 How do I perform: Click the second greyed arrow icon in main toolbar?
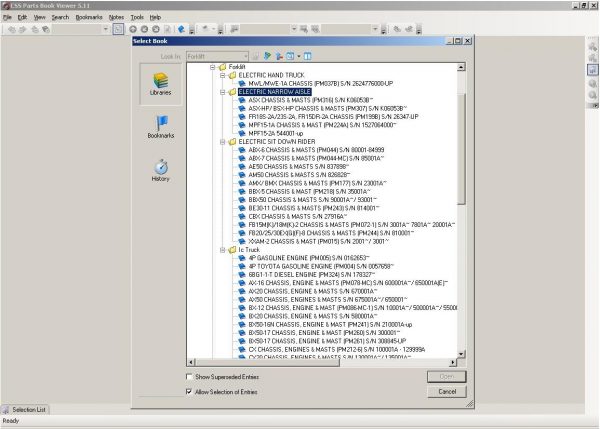[x=23, y=29]
